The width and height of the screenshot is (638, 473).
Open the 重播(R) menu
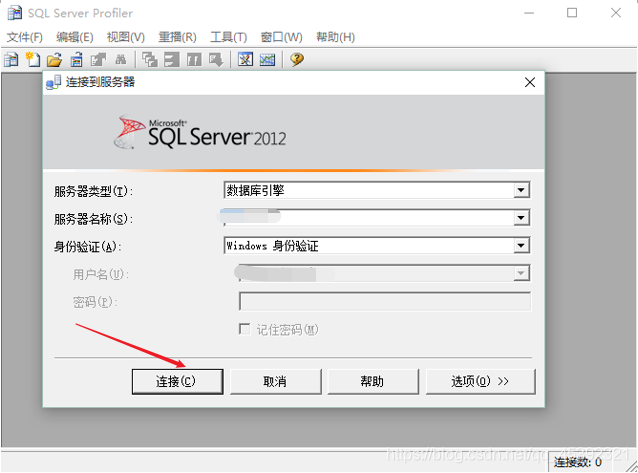tap(177, 37)
